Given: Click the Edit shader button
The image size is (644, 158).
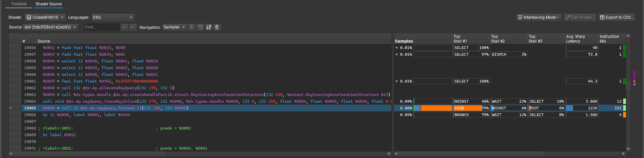Looking at the screenshot, I should (580, 17).
